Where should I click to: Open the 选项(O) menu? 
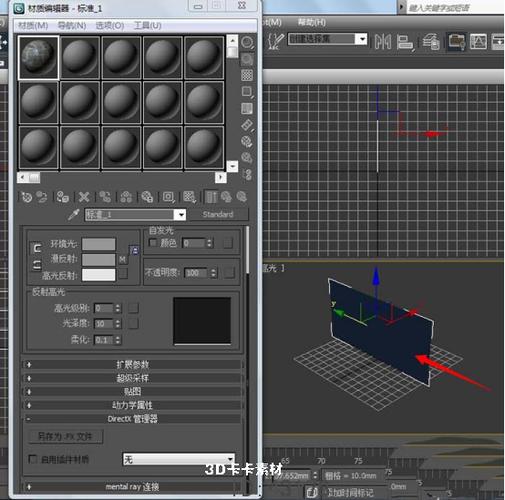point(110,26)
